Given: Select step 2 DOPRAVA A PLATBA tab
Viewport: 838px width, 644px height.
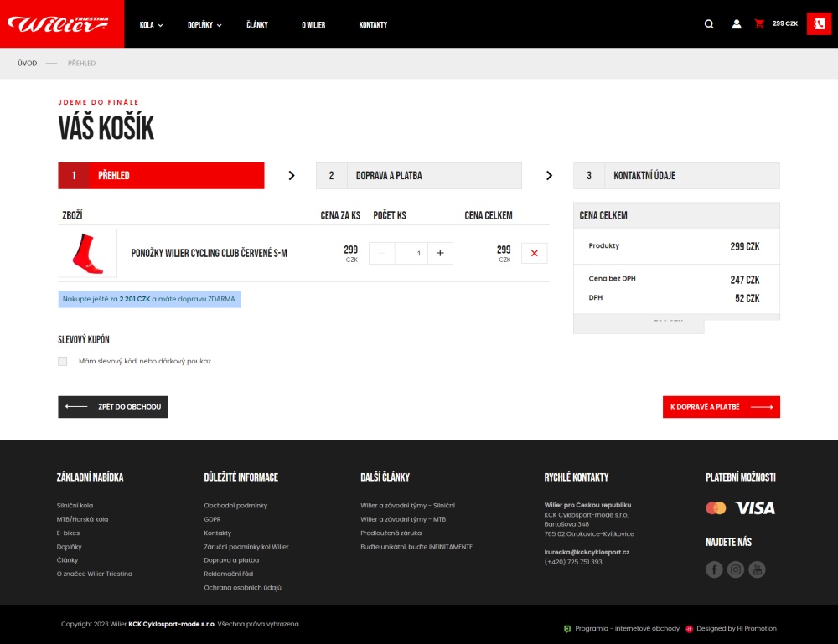Looking at the screenshot, I should 419,176.
